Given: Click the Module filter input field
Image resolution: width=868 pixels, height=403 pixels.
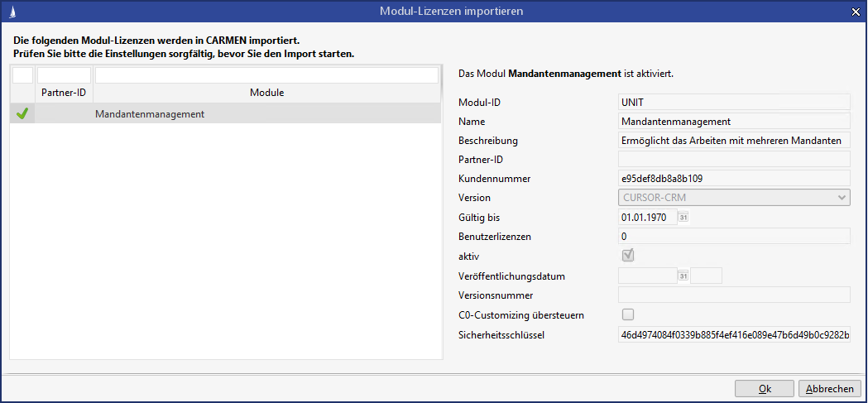Looking at the screenshot, I should pyautogui.click(x=266, y=75).
